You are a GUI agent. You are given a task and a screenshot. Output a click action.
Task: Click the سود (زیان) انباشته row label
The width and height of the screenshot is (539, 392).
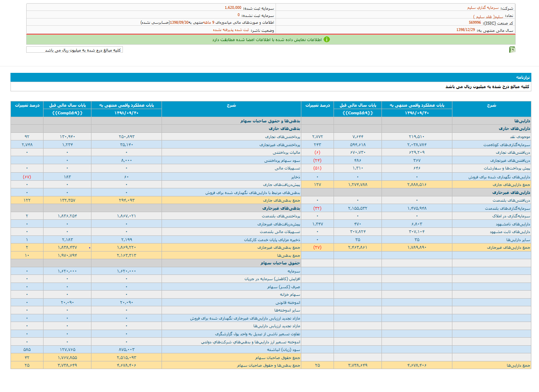(x=284, y=350)
